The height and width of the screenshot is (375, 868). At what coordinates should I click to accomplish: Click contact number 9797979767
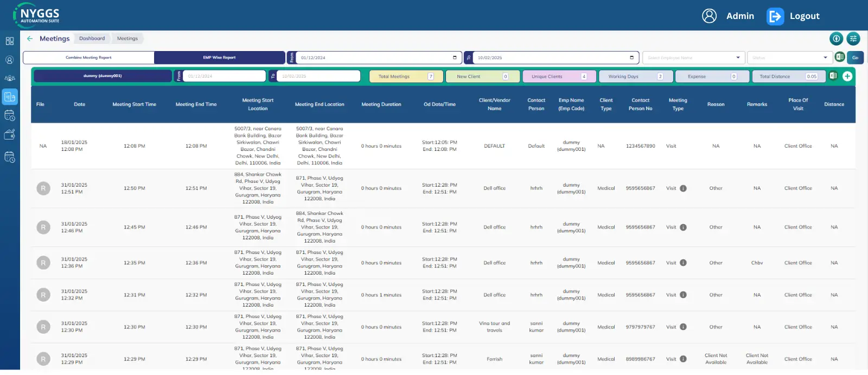tap(641, 327)
